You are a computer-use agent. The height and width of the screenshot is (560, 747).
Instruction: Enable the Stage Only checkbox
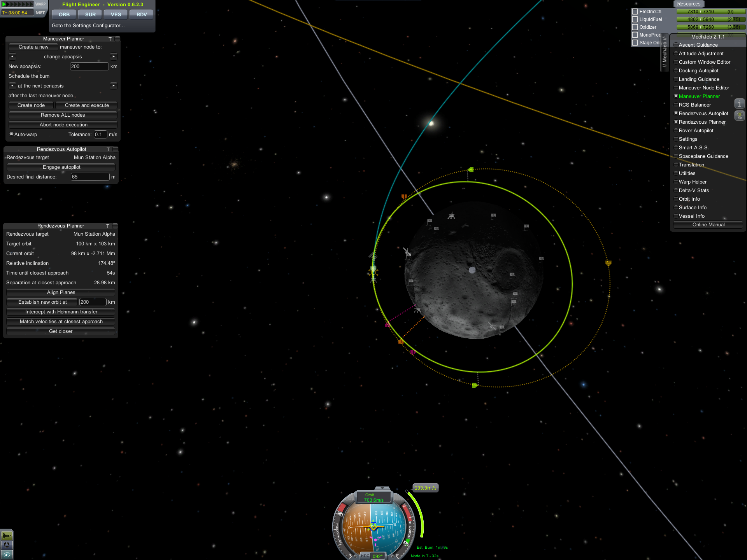635,43
